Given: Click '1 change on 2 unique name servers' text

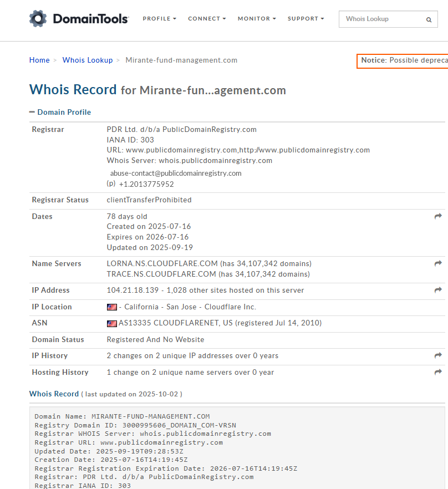Looking at the screenshot, I should [x=190, y=373].
